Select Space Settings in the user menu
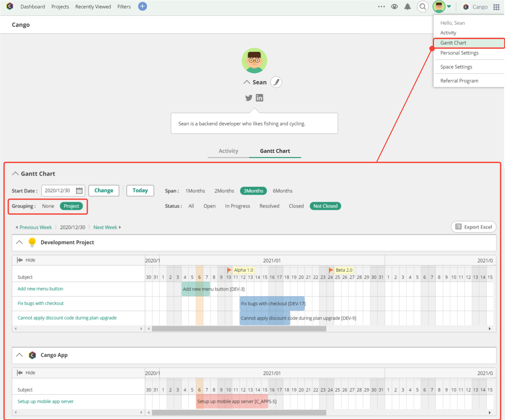505x420 pixels. pyautogui.click(x=456, y=67)
